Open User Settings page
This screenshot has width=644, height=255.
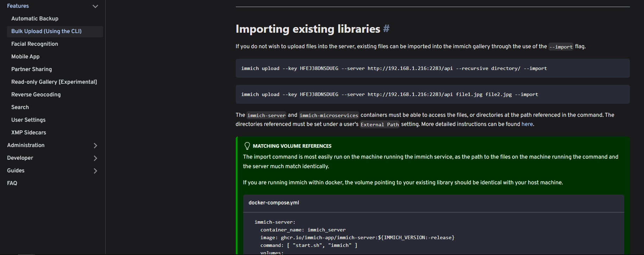click(28, 120)
